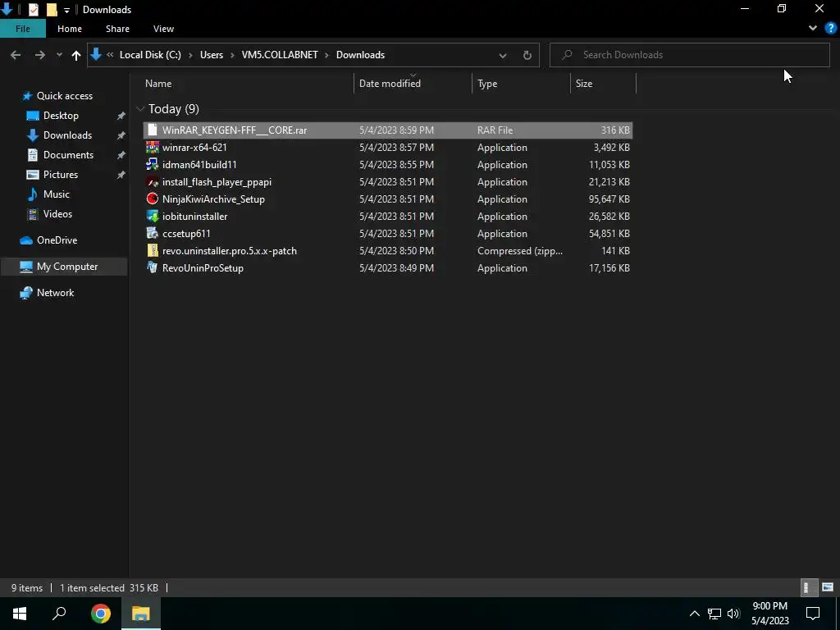Click the 5/4/2023 8:49 PM date cell
The image size is (840, 630).
(396, 268)
